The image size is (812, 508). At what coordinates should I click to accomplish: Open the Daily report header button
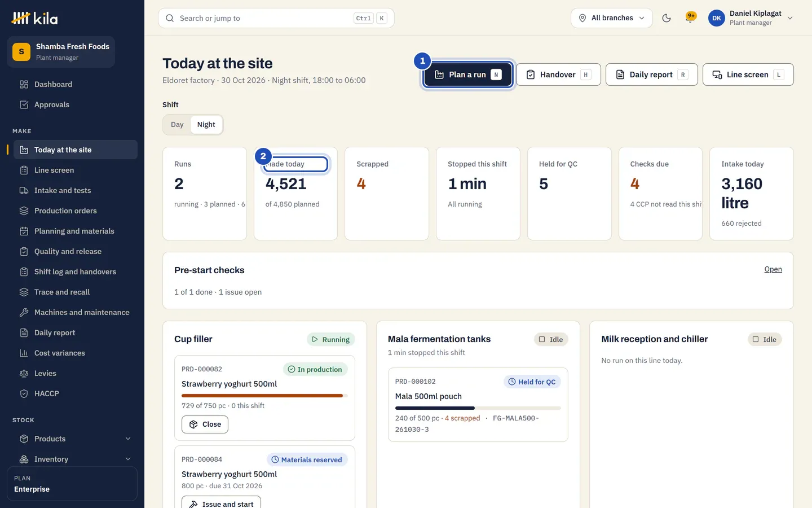coord(651,75)
